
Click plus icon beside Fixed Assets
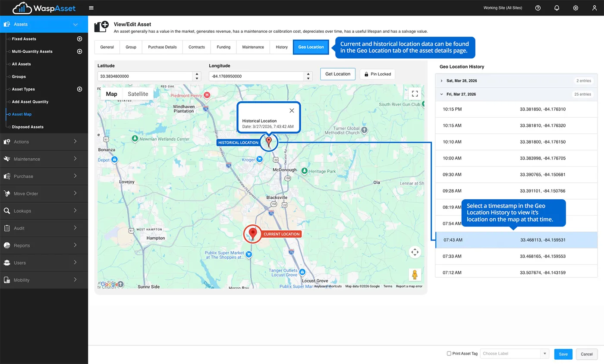79,39
